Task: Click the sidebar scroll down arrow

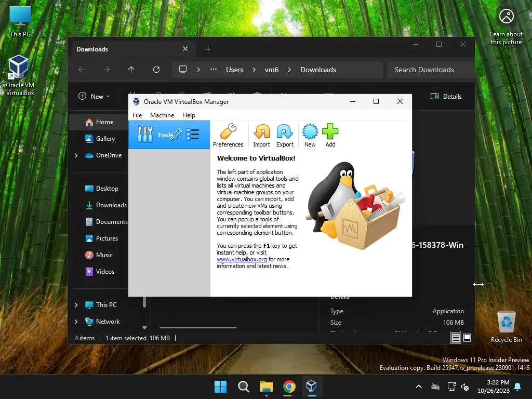Action: (x=144, y=328)
